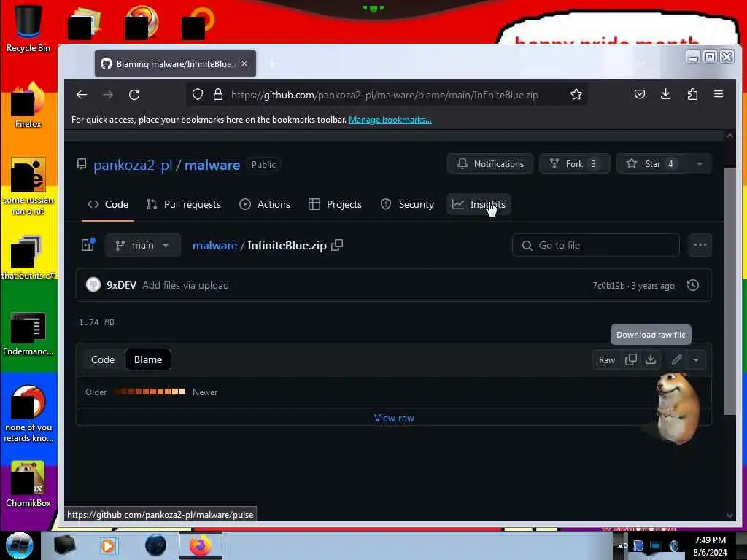
Task: Click the 9xDEV avatar
Action: pyautogui.click(x=93, y=285)
